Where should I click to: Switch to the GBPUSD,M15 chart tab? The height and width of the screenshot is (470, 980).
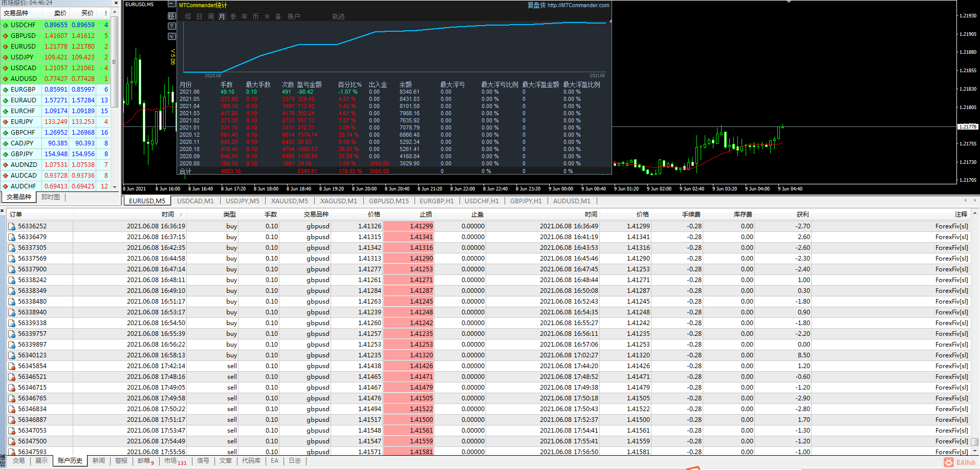pos(389,201)
